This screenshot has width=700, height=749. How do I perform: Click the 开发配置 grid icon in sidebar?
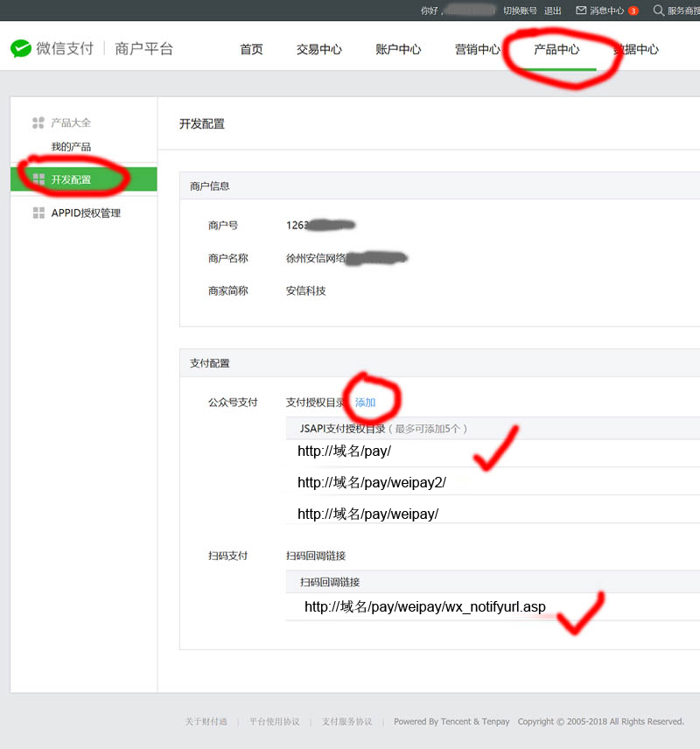coord(38,179)
